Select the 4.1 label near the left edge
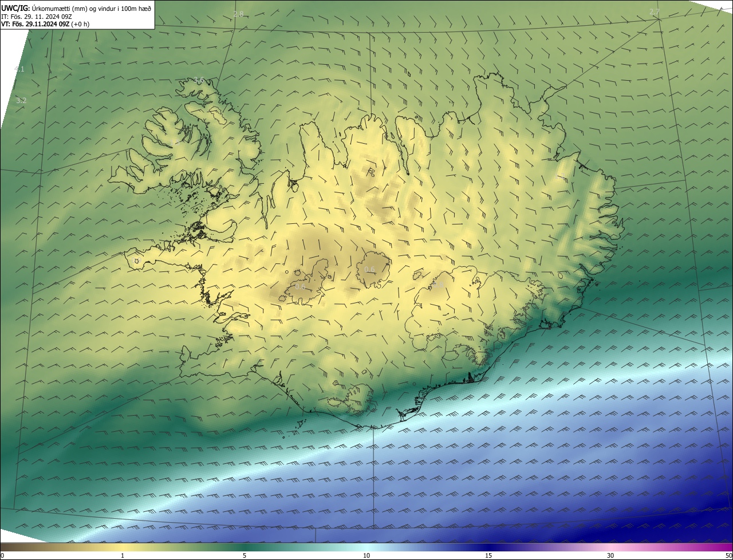Viewport: 733px width, 560px height. [19, 69]
